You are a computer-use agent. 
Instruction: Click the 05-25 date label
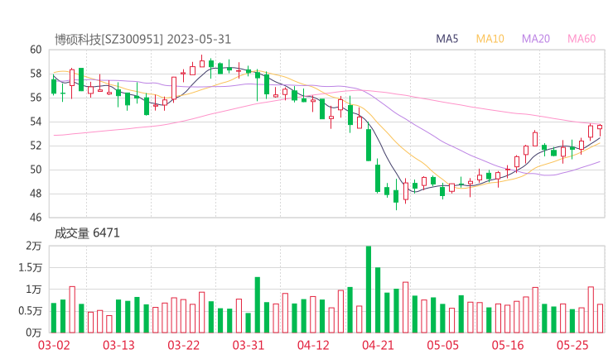click(572, 345)
